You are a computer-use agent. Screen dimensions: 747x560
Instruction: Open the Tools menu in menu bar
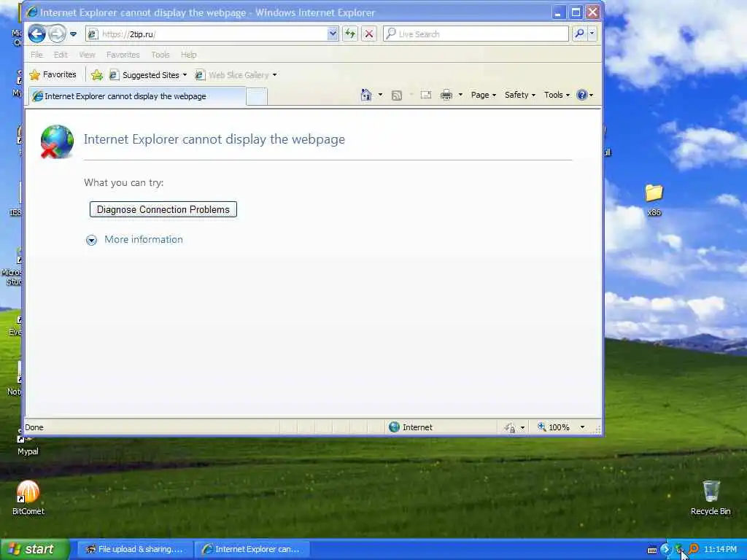click(x=160, y=55)
